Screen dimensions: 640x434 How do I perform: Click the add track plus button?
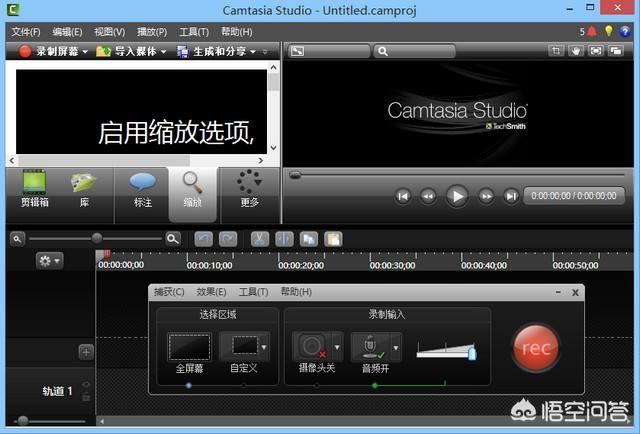tap(86, 352)
